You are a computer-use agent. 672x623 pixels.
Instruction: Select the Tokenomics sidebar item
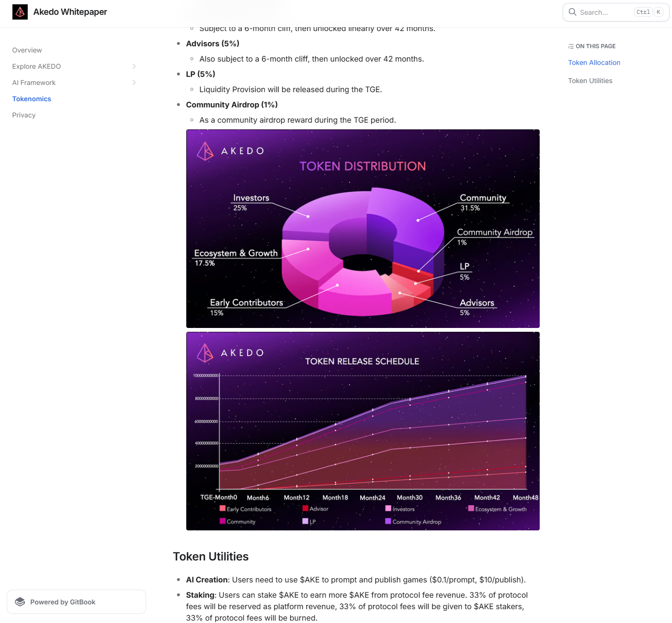pyautogui.click(x=32, y=99)
